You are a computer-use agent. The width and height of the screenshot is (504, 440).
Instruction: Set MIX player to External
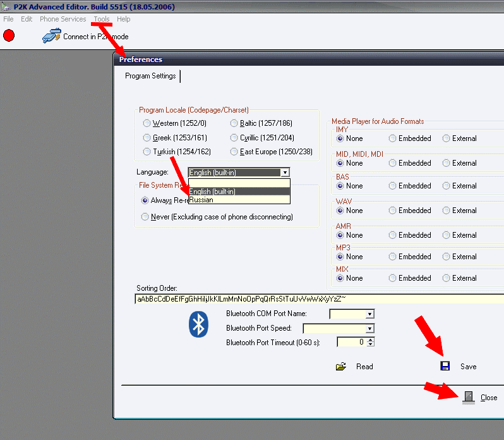coord(446,278)
